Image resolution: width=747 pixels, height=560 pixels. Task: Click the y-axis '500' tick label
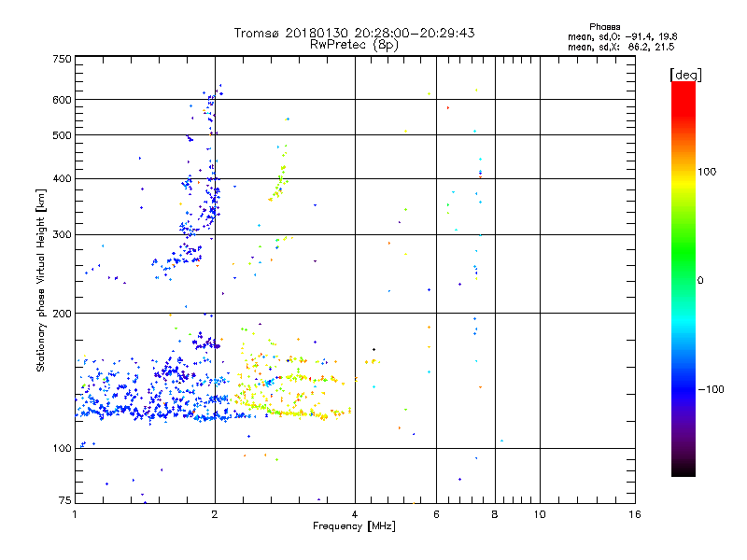[x=62, y=135]
